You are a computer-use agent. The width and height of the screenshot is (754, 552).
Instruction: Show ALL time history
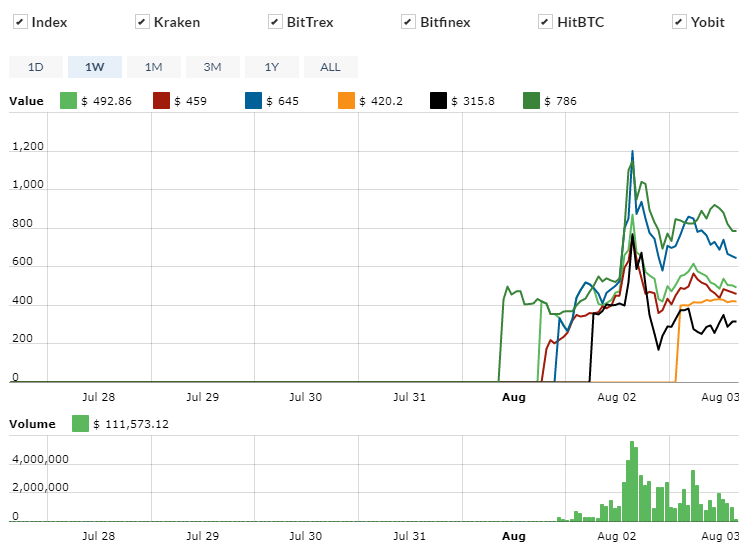(330, 67)
